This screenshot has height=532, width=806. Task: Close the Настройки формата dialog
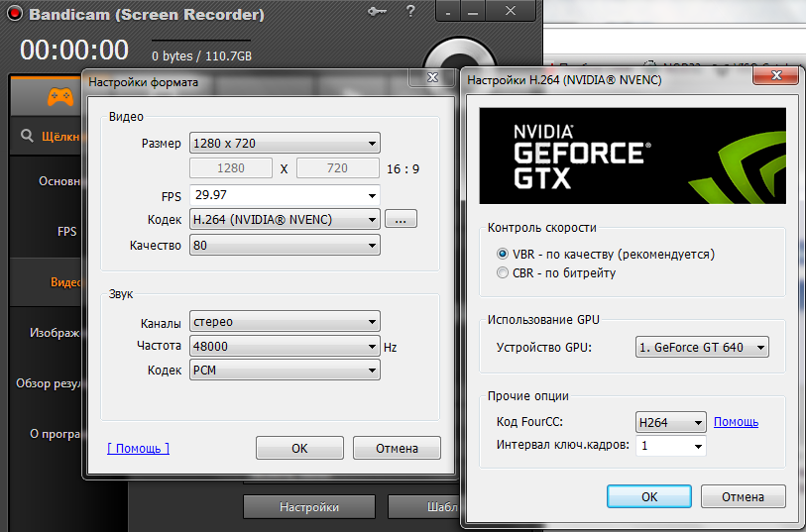pos(433,77)
